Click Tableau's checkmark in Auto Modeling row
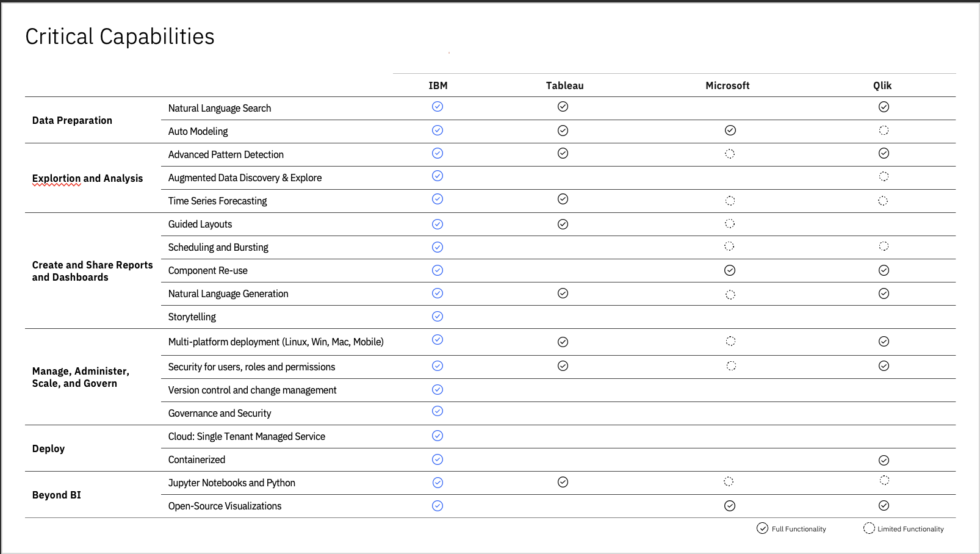Viewport: 980px width, 554px height. click(x=563, y=131)
